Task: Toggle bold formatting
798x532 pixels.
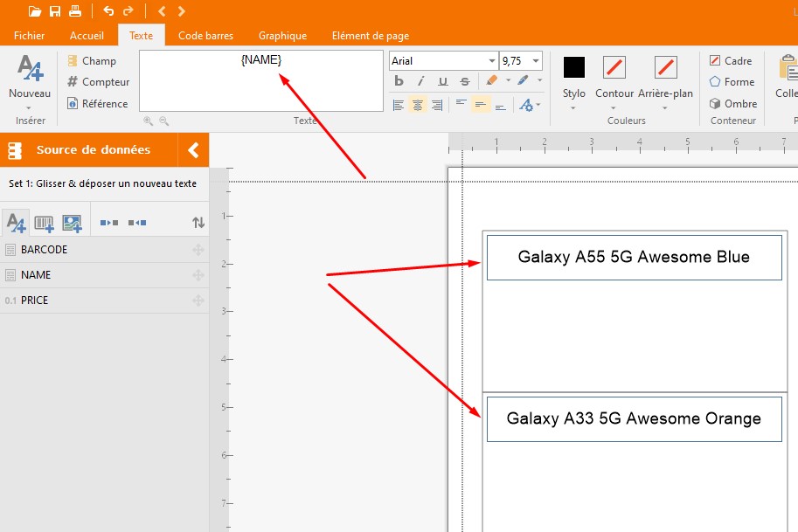Action: [x=399, y=81]
